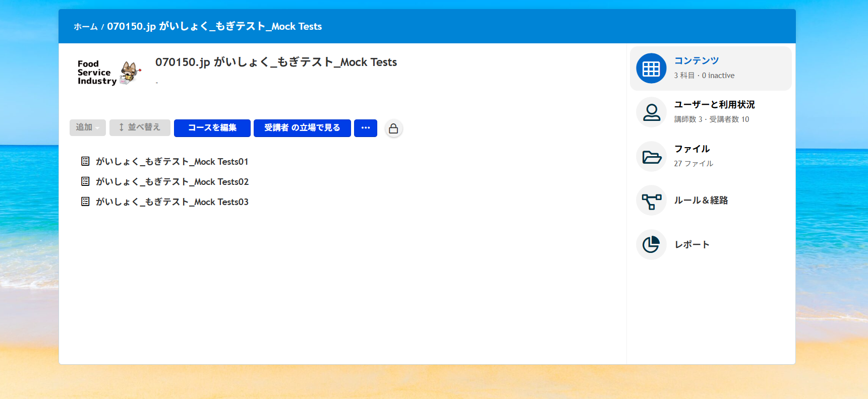Click the Reports pie chart icon
This screenshot has height=399, width=868.
tap(651, 245)
